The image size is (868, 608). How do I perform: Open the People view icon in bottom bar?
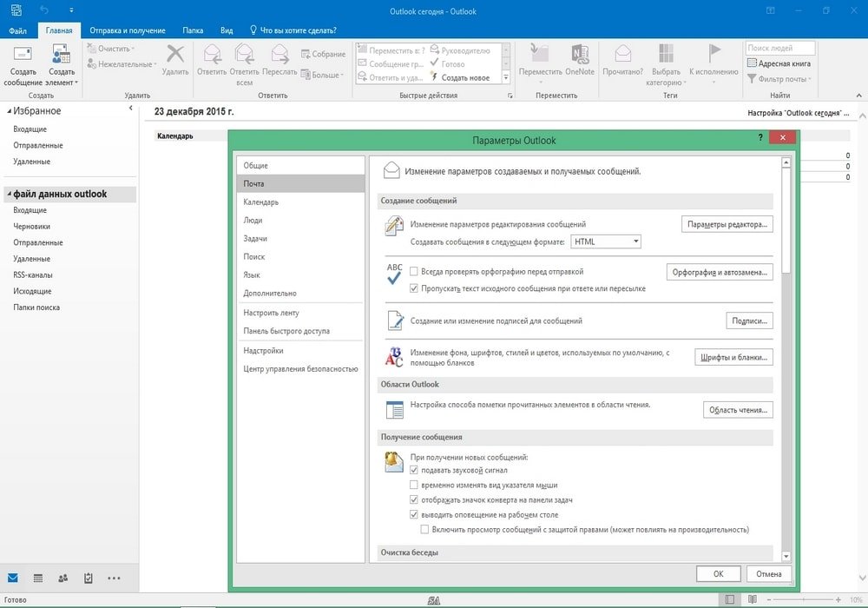(x=62, y=578)
